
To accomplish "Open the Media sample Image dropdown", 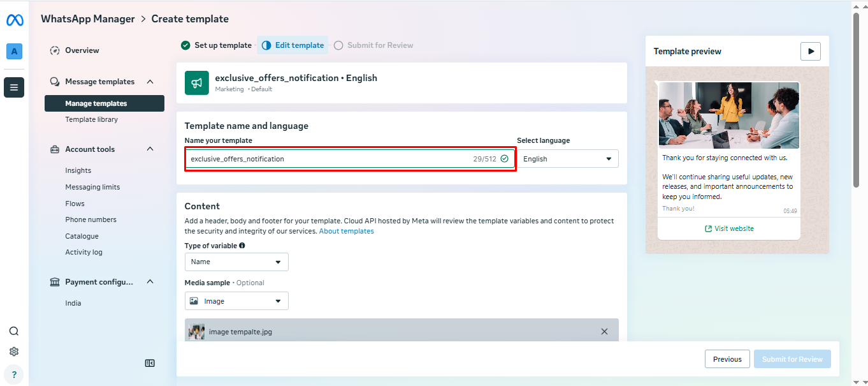I will tap(236, 301).
